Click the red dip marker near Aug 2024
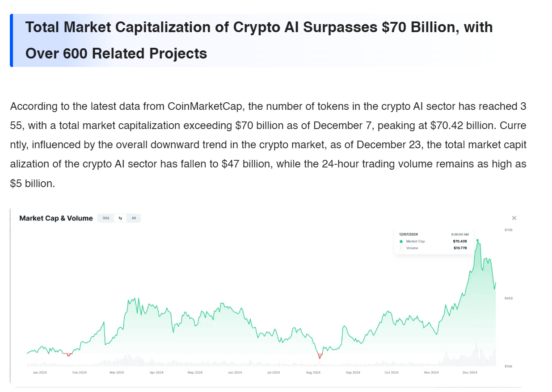The image size is (552, 392). pos(320,356)
